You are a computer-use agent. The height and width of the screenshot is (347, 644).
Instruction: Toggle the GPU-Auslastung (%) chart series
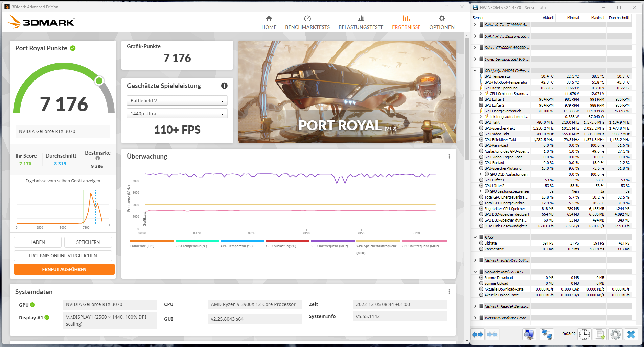[x=288, y=244]
